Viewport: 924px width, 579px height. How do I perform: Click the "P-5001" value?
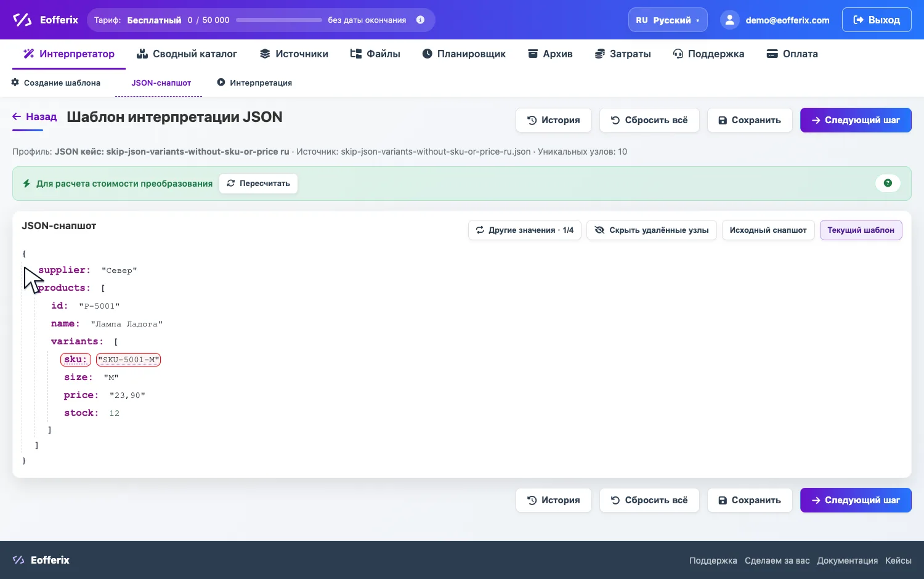99,306
